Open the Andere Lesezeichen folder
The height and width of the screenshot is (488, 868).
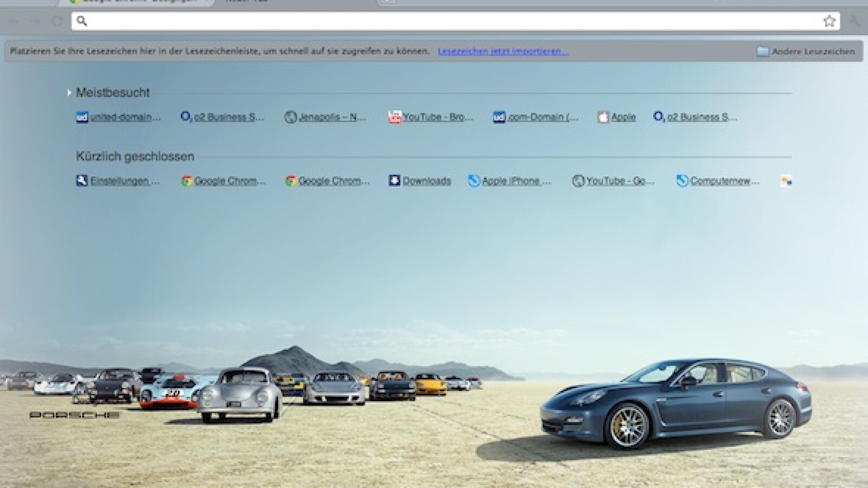[x=807, y=52]
